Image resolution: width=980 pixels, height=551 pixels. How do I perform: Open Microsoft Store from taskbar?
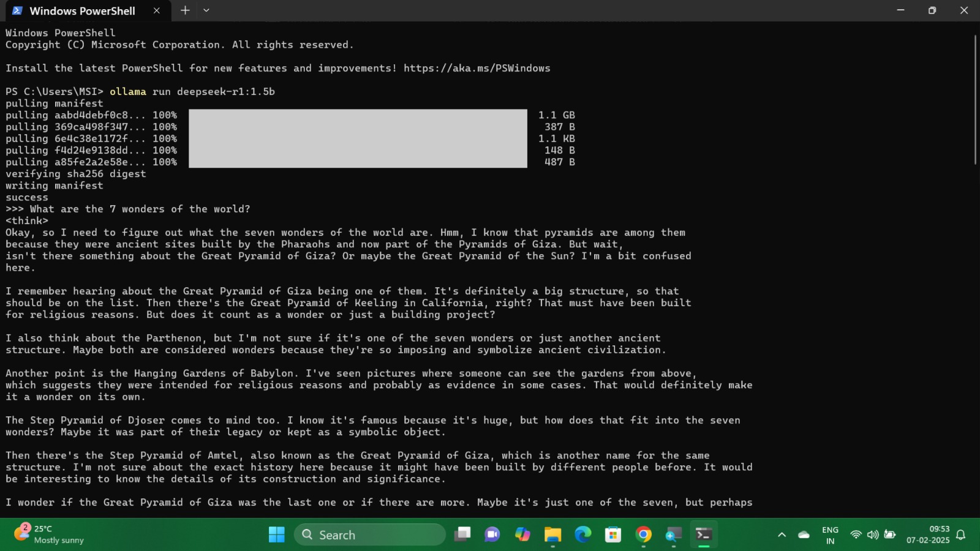pyautogui.click(x=613, y=534)
